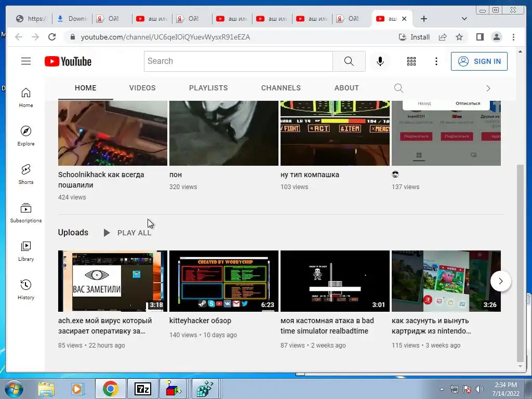Click the volume icon in system tray
The height and width of the screenshot is (399, 532).
[479, 389]
